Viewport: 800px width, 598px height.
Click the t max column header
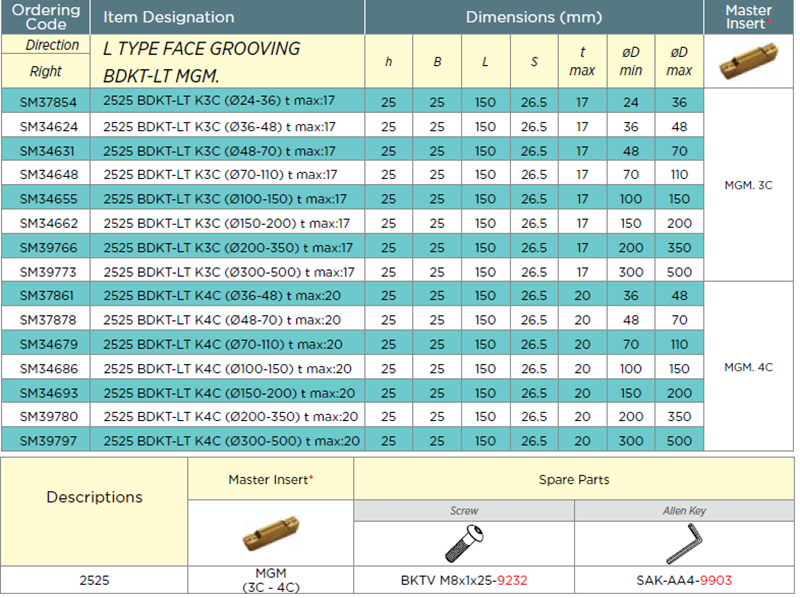[x=582, y=61]
